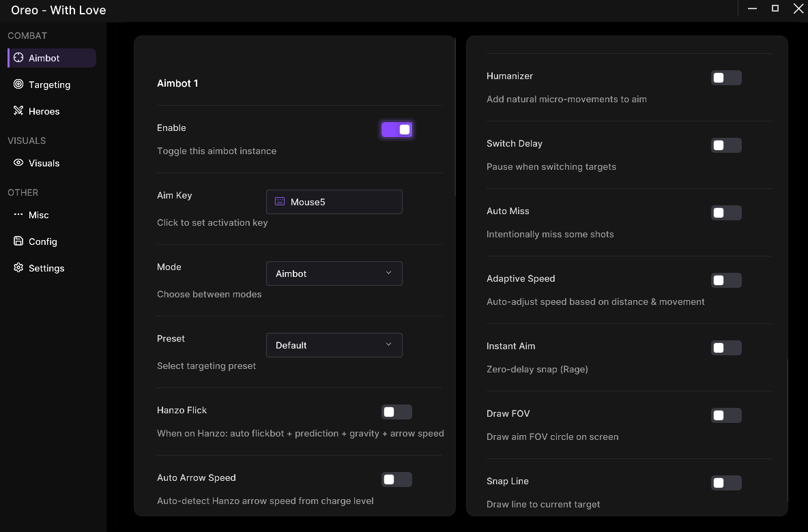808x532 pixels.
Task: Open the Aimbot section in the sidebar
Action: (44, 58)
